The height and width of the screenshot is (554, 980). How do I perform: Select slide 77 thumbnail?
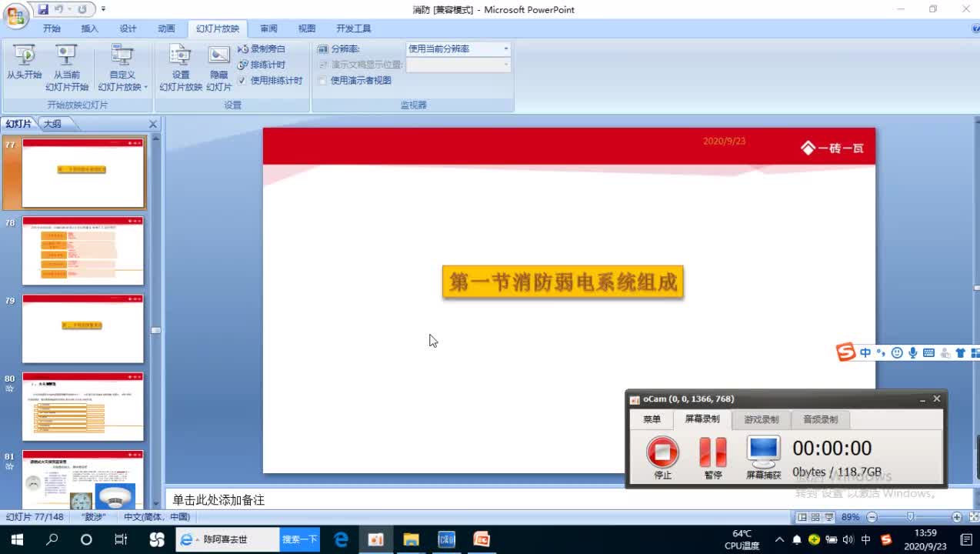[x=83, y=173]
